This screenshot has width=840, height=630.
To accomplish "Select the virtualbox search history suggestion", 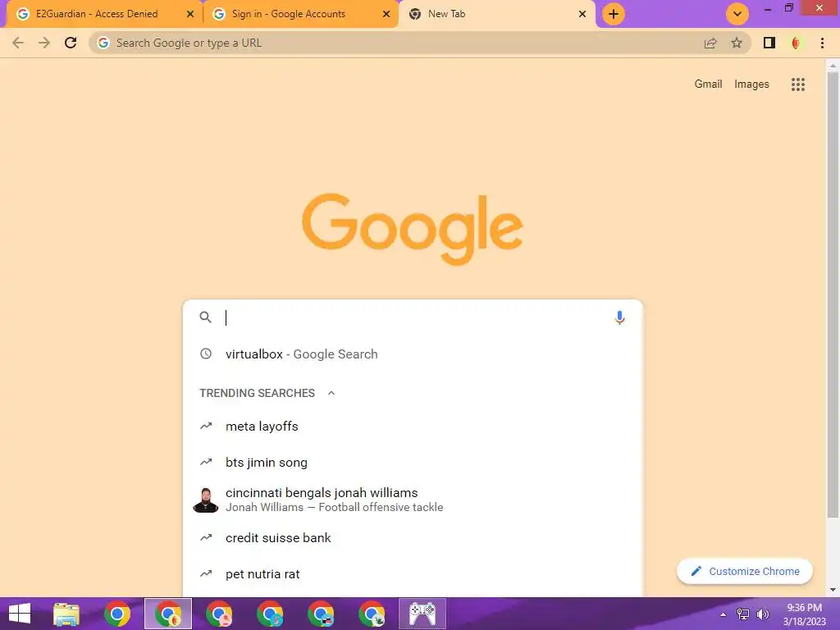I will [x=413, y=354].
